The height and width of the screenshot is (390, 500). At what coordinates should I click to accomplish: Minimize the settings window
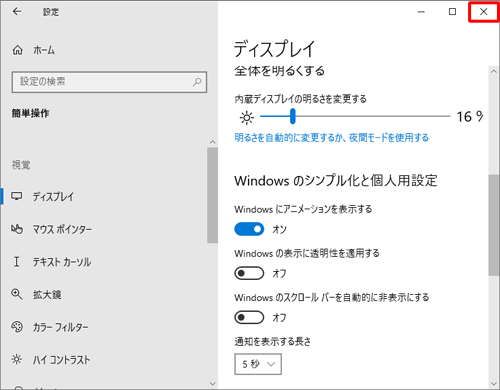click(421, 12)
